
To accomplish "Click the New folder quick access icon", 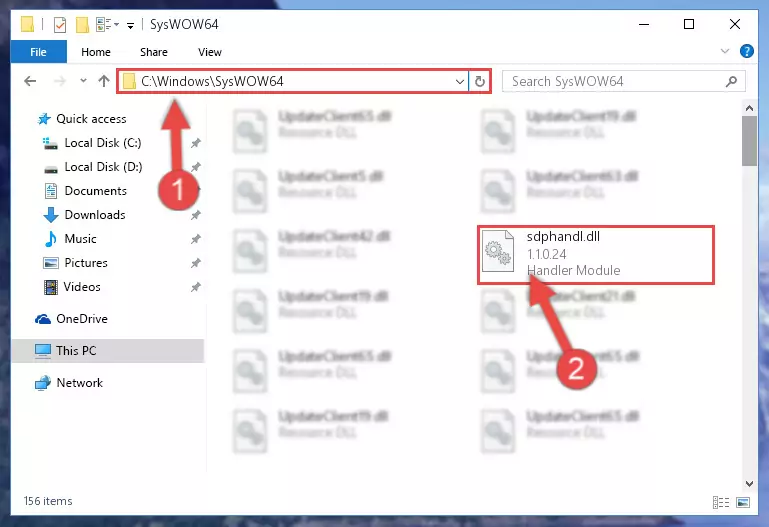I will tap(82, 25).
